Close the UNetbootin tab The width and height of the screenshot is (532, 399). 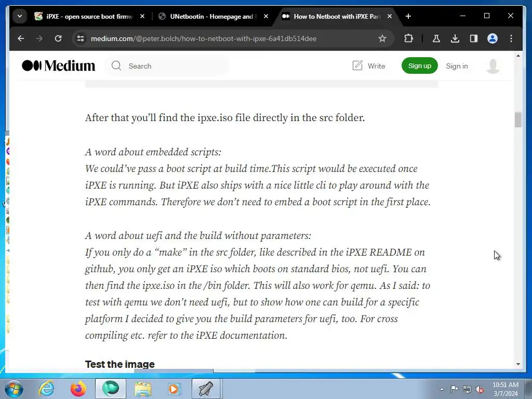point(266,16)
